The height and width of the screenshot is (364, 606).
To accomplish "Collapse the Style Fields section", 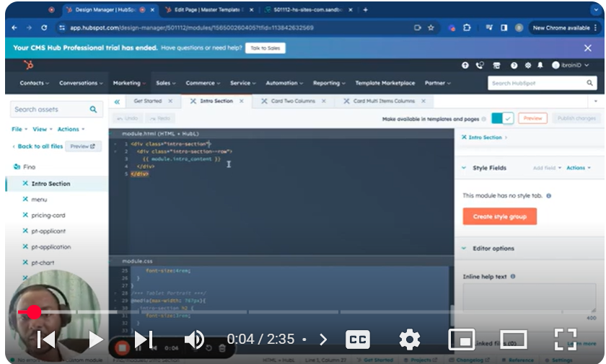I will tap(464, 168).
